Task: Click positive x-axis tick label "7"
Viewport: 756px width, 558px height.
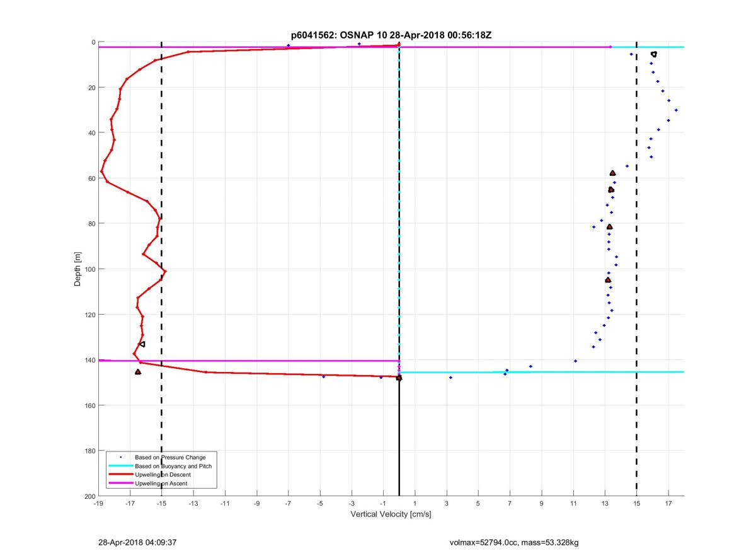Action: coord(510,504)
